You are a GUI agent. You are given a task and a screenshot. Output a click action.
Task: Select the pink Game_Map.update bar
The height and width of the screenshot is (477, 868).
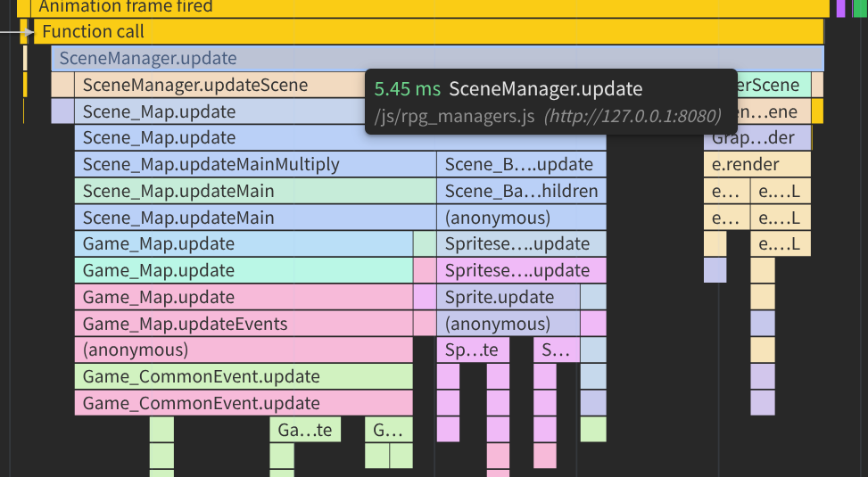click(x=244, y=297)
